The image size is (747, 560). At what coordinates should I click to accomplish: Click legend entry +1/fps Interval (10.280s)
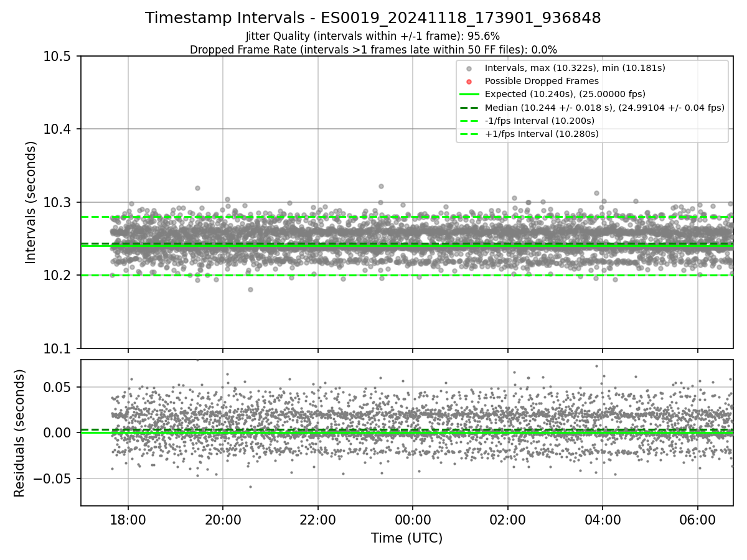[542, 134]
